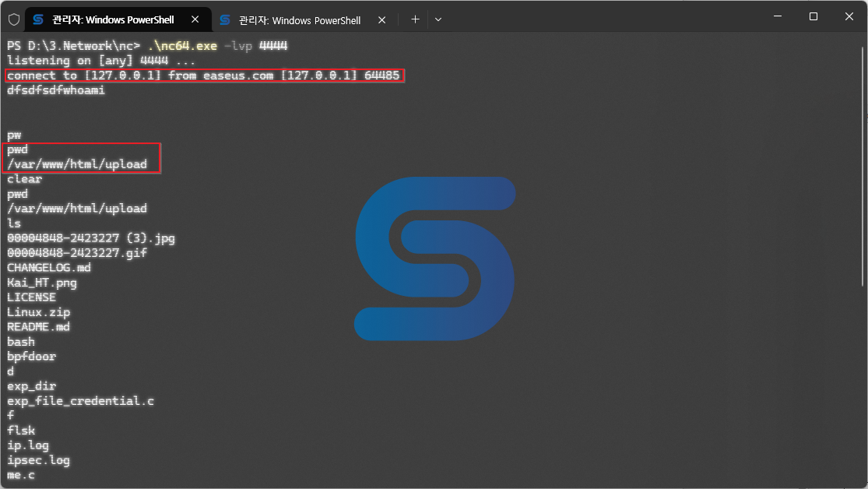Click the first '/var/www/html/upload' path line
The height and width of the screenshot is (489, 868).
77,164
